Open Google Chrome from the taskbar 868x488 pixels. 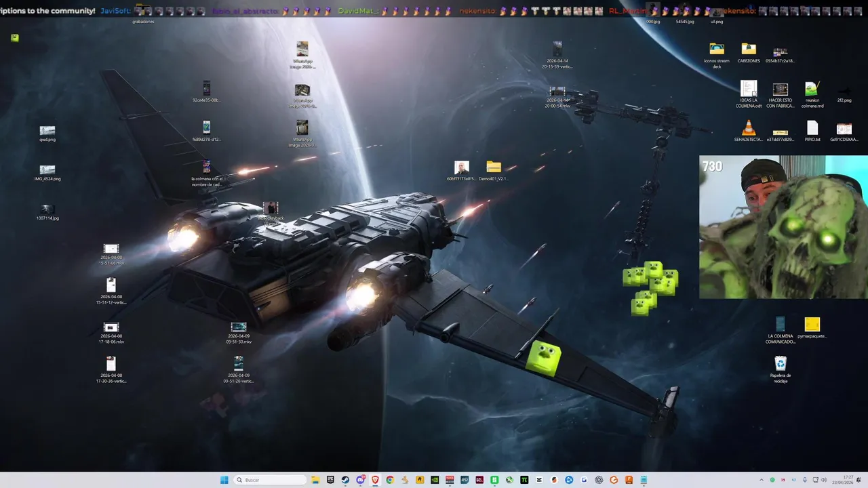coord(390,480)
